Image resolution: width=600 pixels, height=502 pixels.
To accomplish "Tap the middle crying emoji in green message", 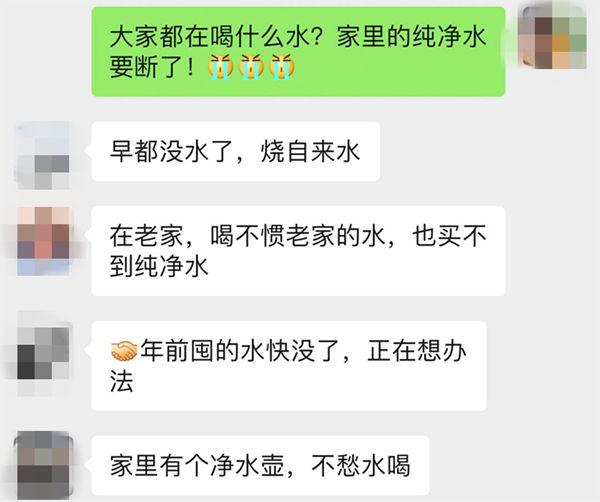I will [x=251, y=67].
